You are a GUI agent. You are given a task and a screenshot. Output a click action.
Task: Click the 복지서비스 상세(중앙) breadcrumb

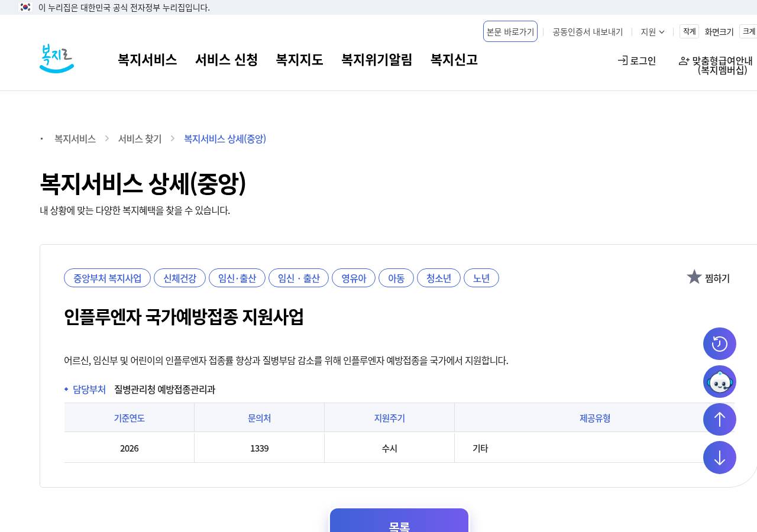[225, 139]
